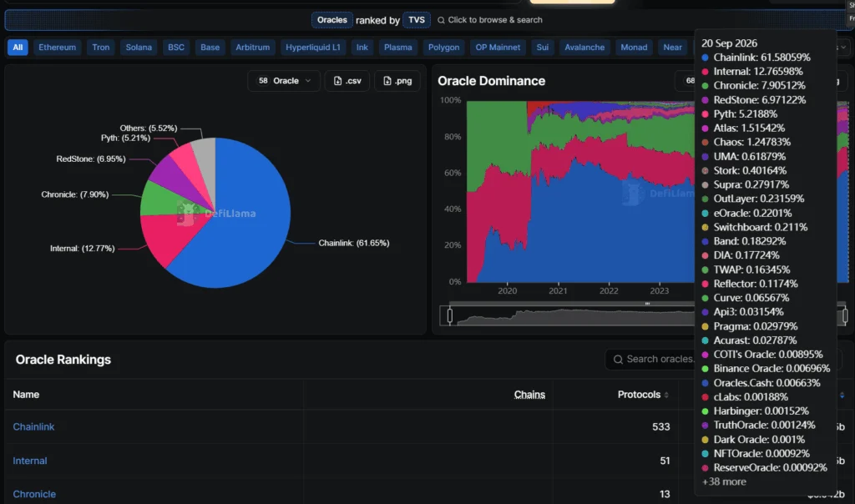Filter oracles by Ethereum chain
Viewport: 855px width, 504px height.
coord(58,48)
